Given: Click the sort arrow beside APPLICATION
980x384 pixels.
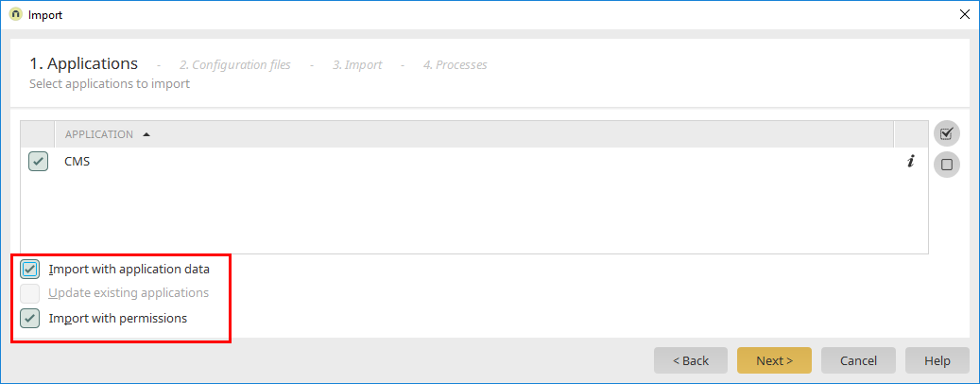Looking at the screenshot, I should pos(146,134).
